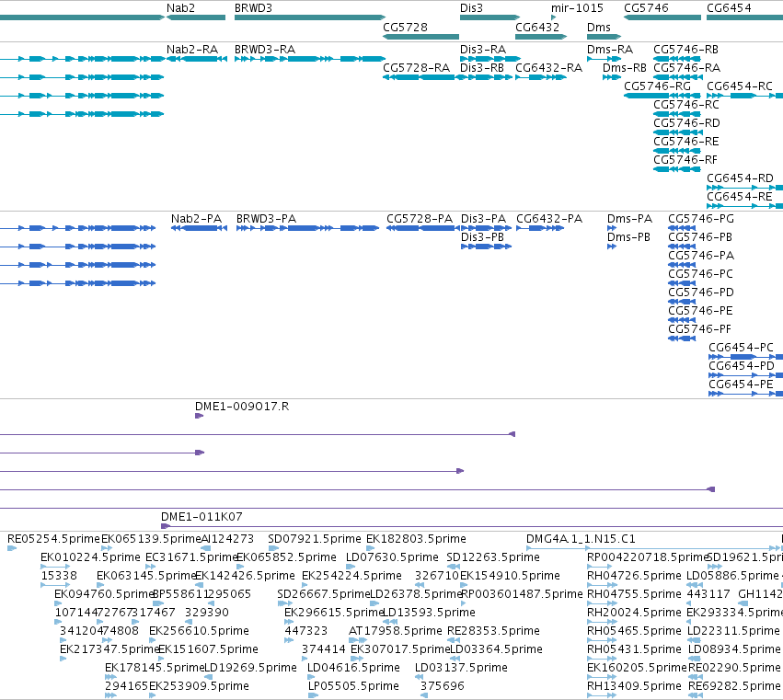Select the RE05254.5prime EST arrow
This screenshot has height=700, width=783.
click(x=12, y=548)
